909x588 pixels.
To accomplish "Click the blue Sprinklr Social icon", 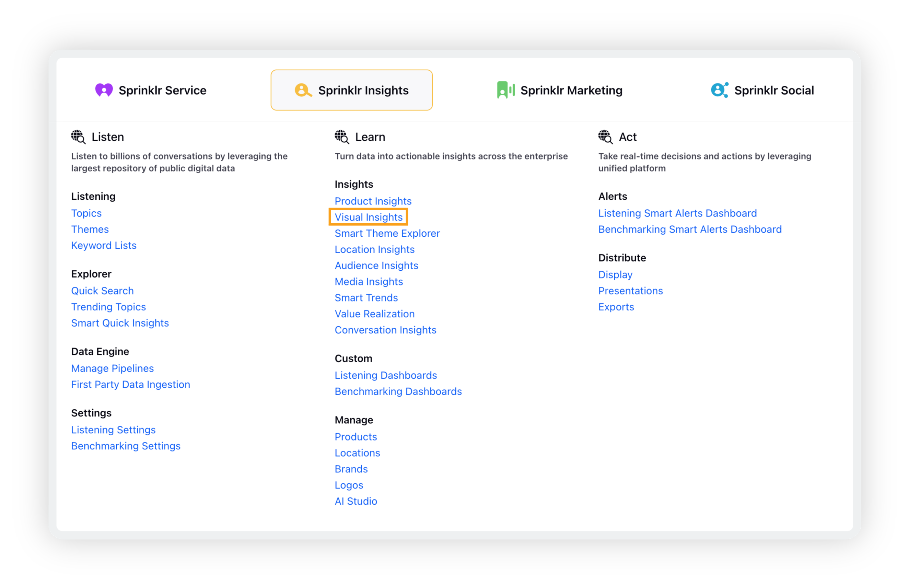I will (x=720, y=90).
